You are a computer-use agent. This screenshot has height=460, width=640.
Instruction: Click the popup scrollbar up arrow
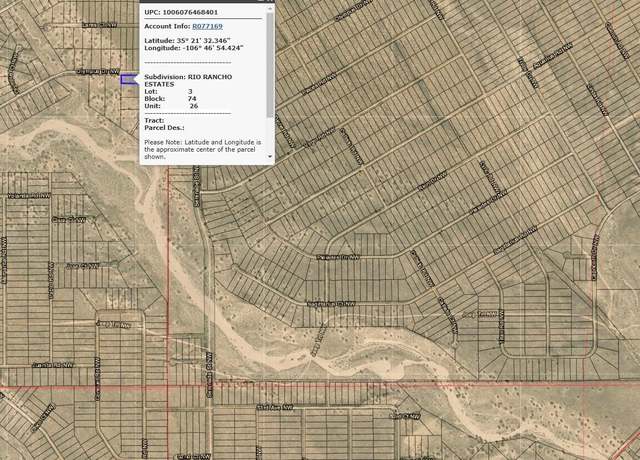click(270, 9)
